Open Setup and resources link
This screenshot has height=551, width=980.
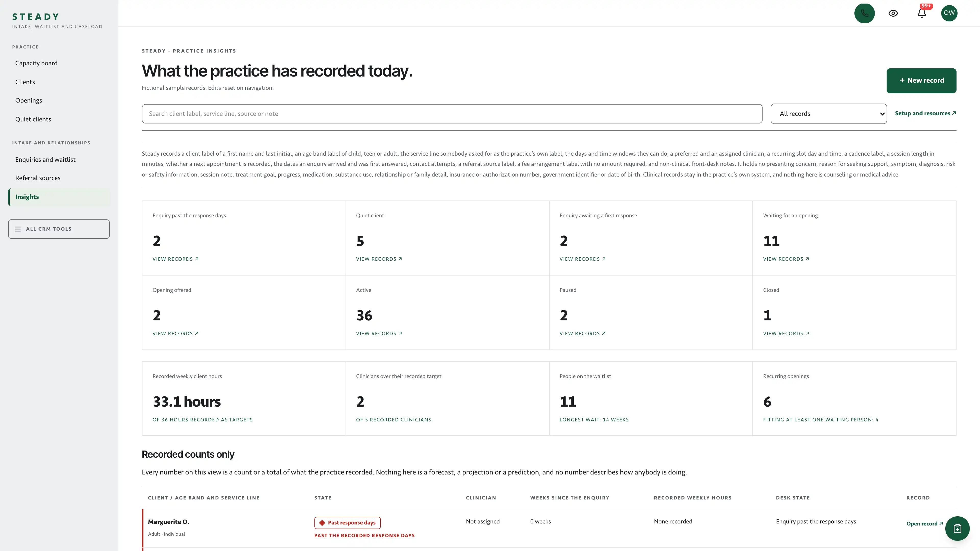pos(925,113)
